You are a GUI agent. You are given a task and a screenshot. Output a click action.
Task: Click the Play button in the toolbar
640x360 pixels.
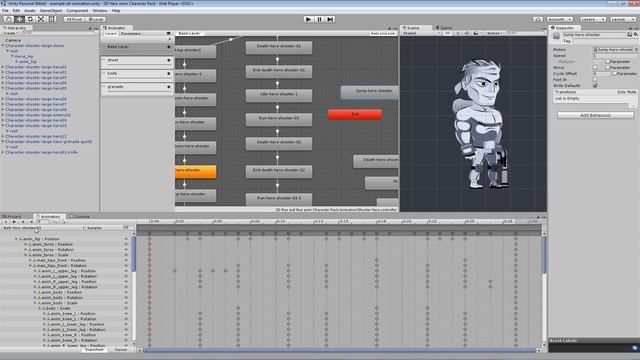pyautogui.click(x=309, y=19)
